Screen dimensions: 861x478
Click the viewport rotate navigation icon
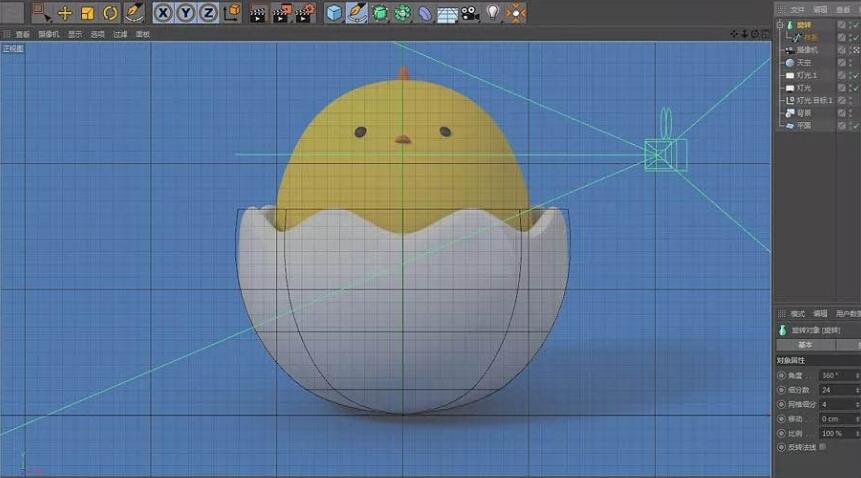point(755,34)
